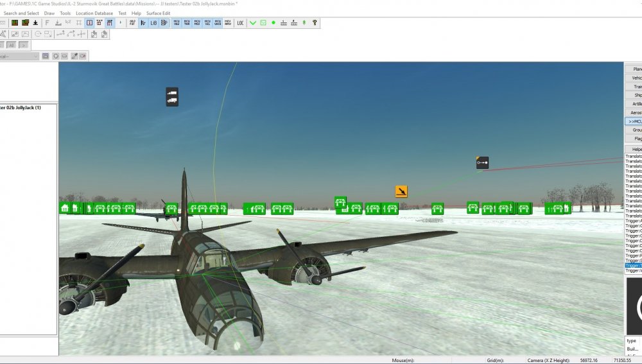This screenshot has width=642, height=364.
Task: Select Tester 02b JollyJack tree item
Action: click(x=21, y=108)
